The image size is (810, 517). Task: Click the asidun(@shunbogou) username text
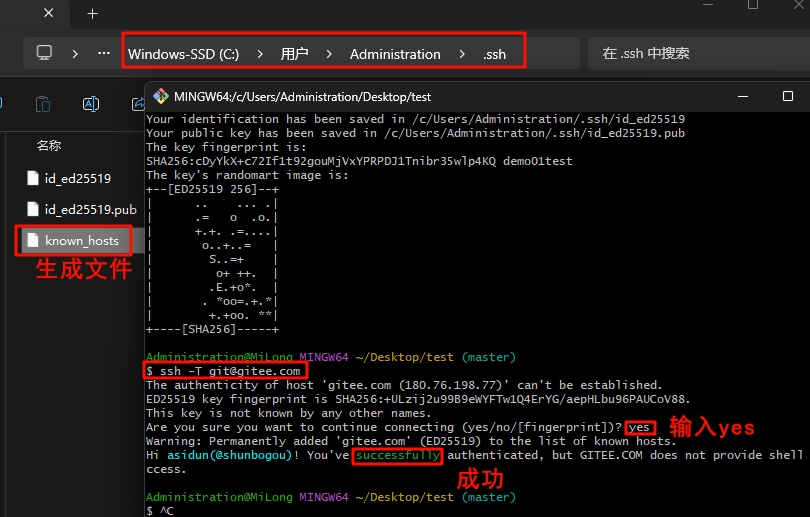pos(229,455)
